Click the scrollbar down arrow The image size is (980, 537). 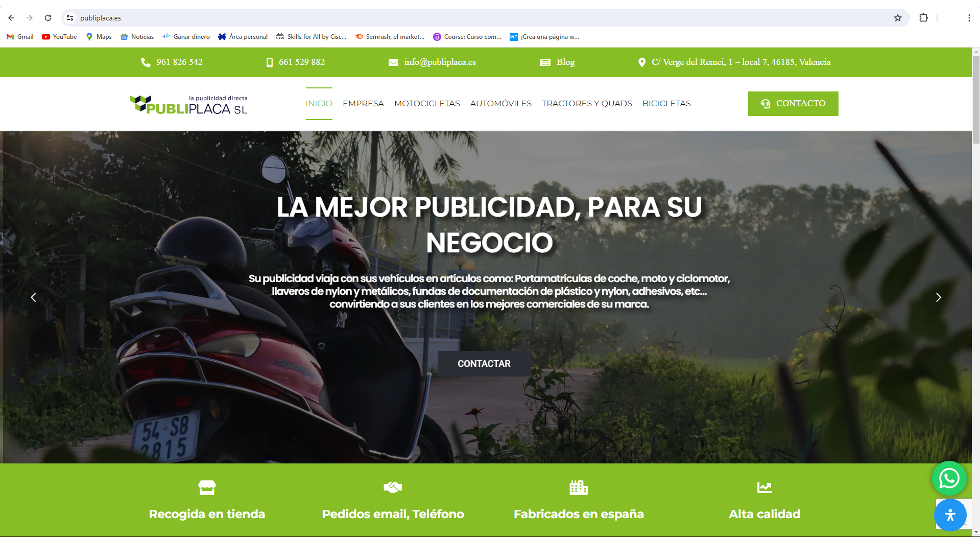(976, 532)
